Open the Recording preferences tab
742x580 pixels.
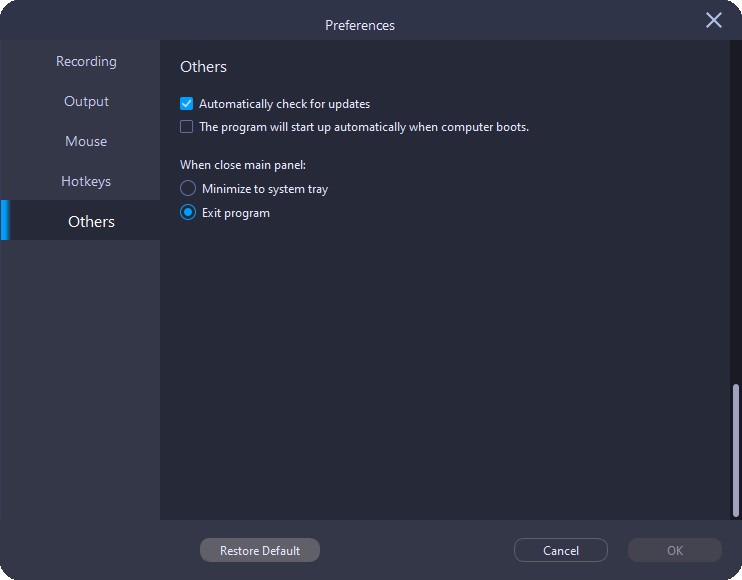click(86, 61)
